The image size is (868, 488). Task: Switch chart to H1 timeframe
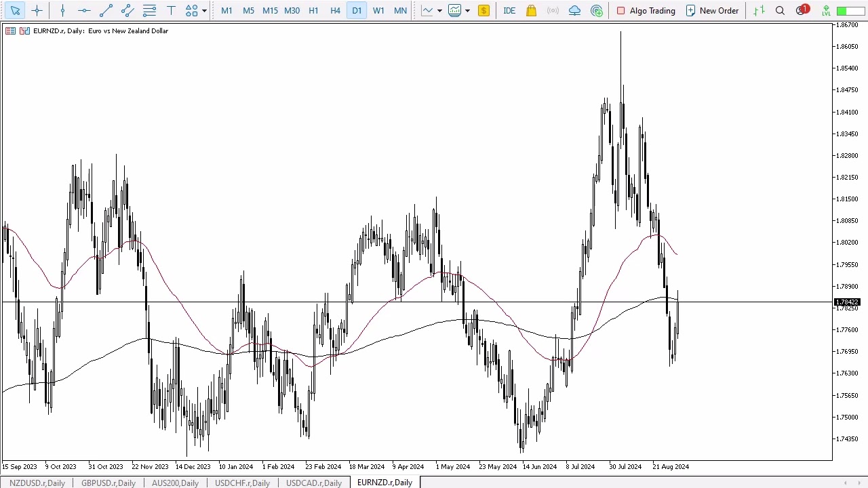click(x=313, y=10)
